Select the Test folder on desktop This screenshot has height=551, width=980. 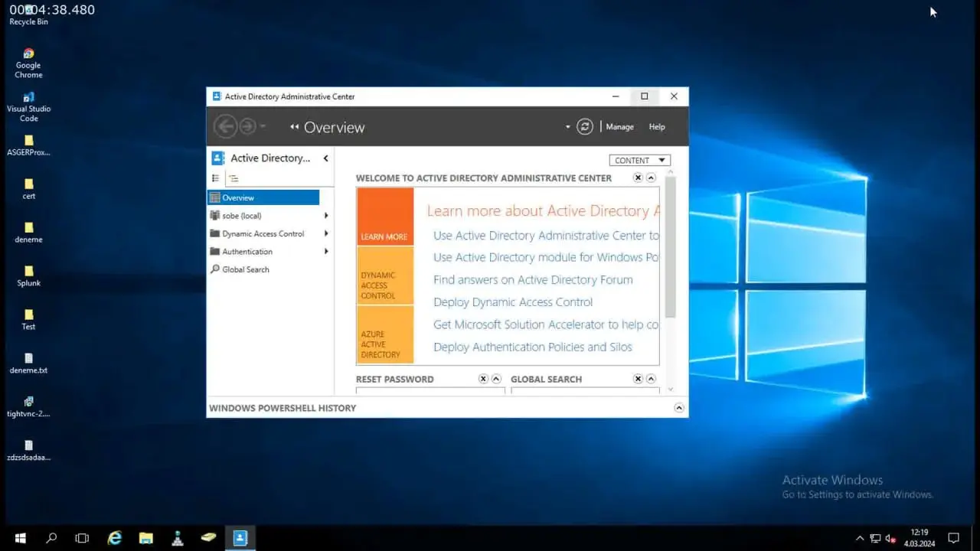[28, 320]
